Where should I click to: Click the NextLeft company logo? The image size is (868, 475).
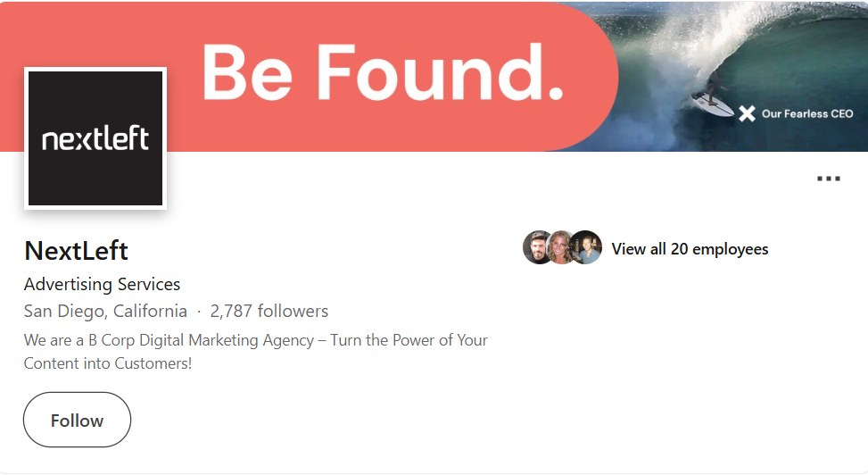point(95,138)
